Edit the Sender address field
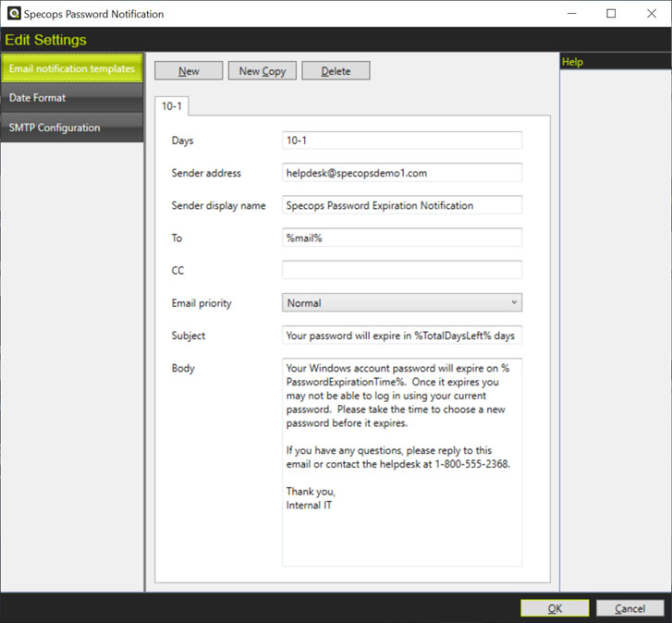The image size is (672, 623). (x=401, y=173)
